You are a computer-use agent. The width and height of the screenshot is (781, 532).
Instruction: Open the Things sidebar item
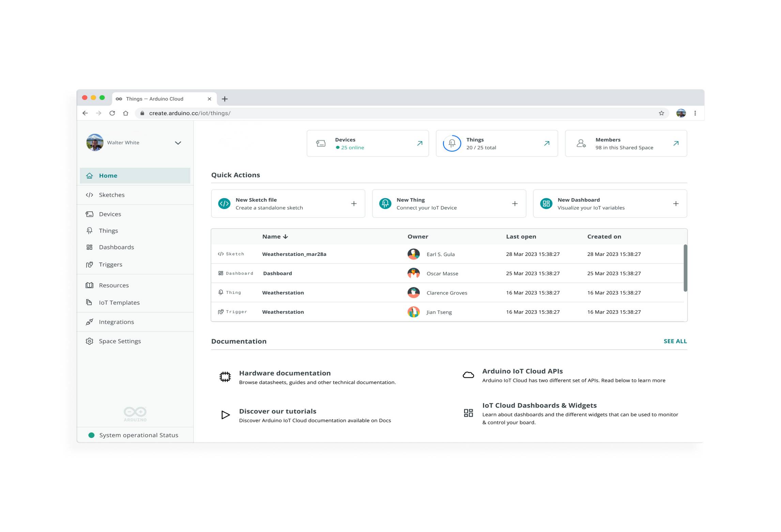(108, 230)
